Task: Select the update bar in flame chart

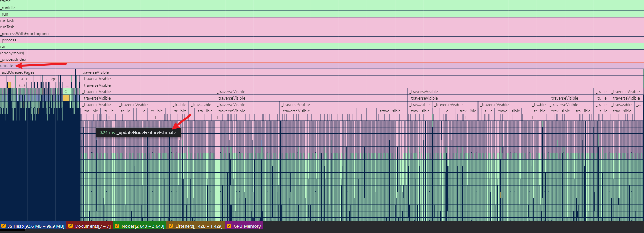Action: tap(322, 66)
